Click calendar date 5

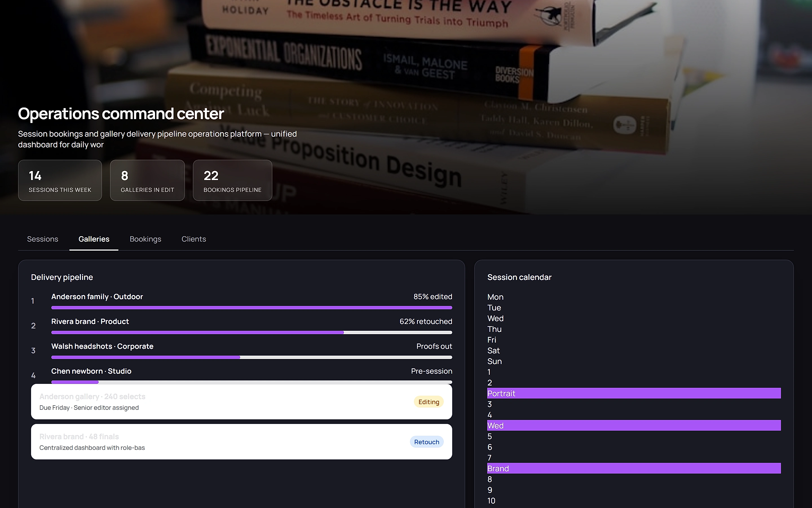pos(489,436)
